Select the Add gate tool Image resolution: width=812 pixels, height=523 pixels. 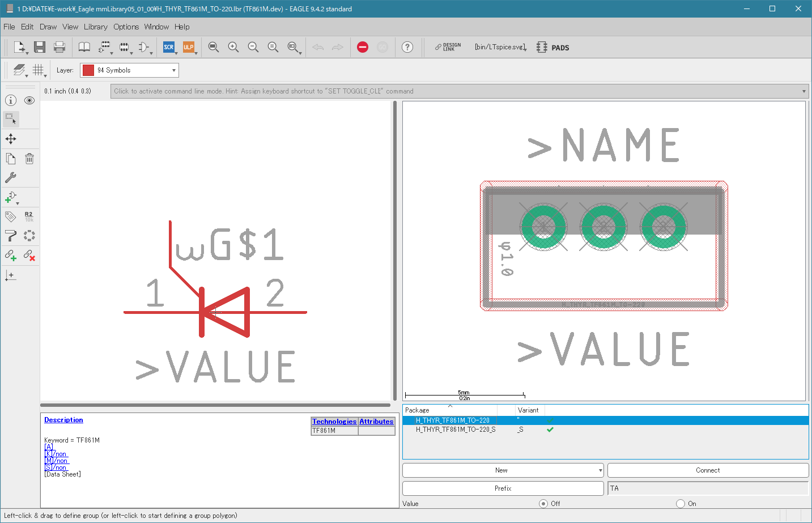(x=11, y=197)
